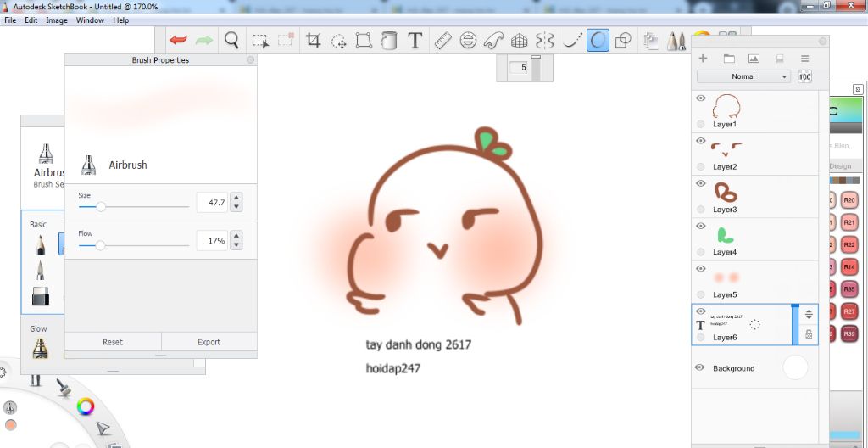Open the Window menu
The height and width of the screenshot is (448, 868).
click(90, 20)
